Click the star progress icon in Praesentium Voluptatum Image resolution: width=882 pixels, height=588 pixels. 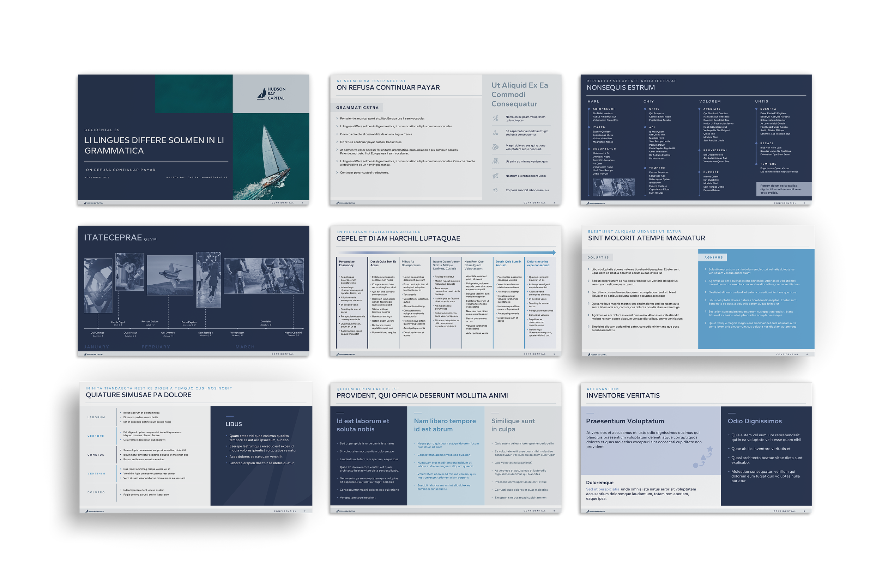(703, 457)
